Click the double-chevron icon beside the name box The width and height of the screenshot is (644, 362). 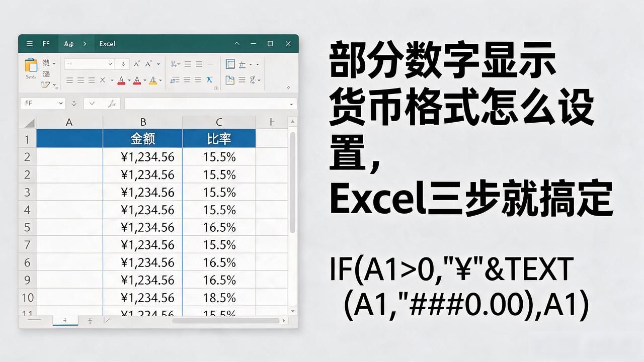click(x=74, y=104)
